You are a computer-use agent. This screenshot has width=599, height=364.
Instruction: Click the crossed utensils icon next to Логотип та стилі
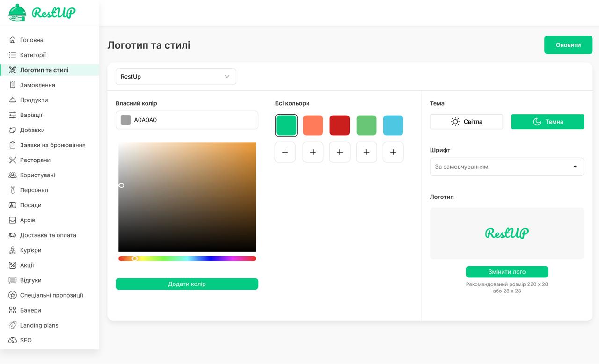pos(13,70)
